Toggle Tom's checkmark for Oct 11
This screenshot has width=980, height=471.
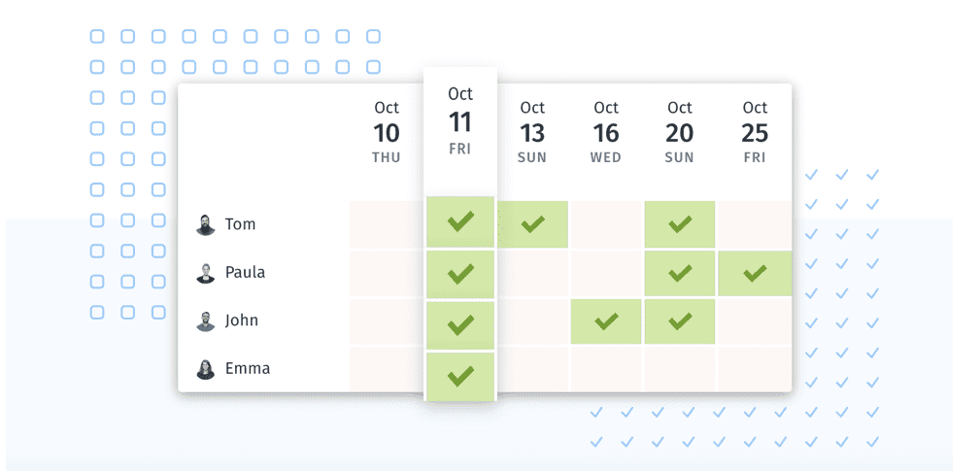[x=460, y=222]
